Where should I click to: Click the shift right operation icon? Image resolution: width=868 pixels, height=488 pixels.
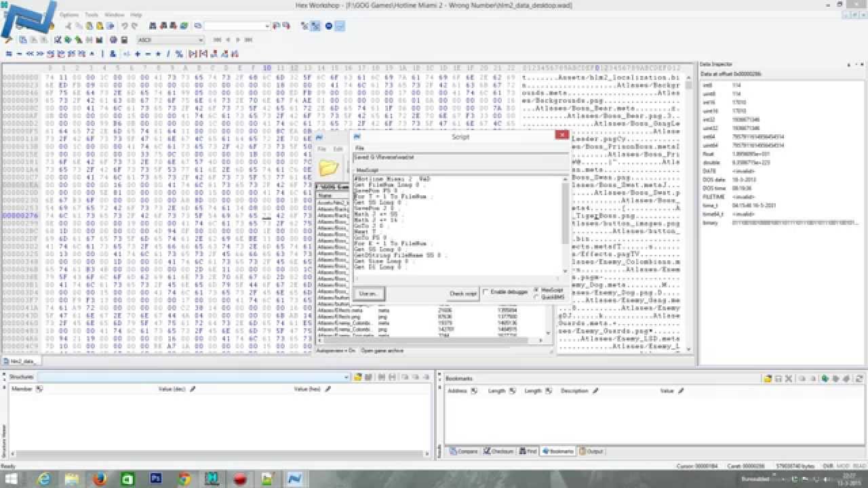click(x=40, y=54)
